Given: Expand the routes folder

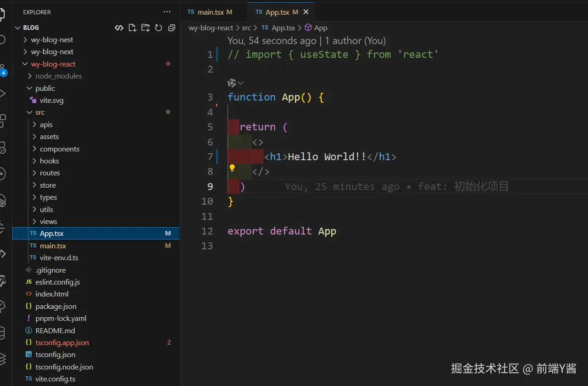Looking at the screenshot, I should coord(34,173).
